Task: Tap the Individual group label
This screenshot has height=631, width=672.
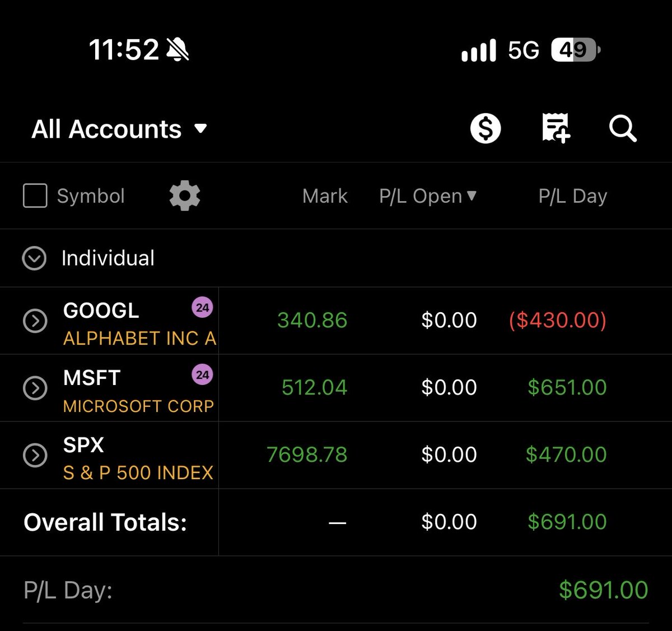Action: click(108, 258)
